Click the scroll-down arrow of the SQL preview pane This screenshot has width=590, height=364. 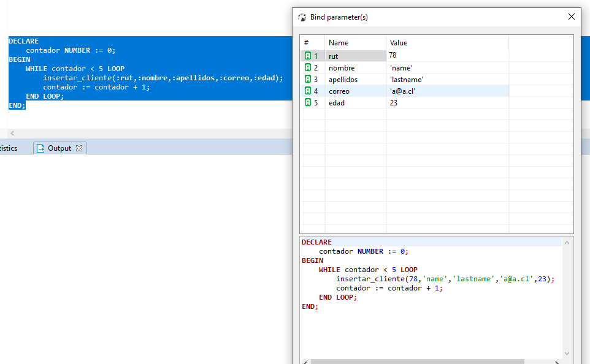(566, 352)
